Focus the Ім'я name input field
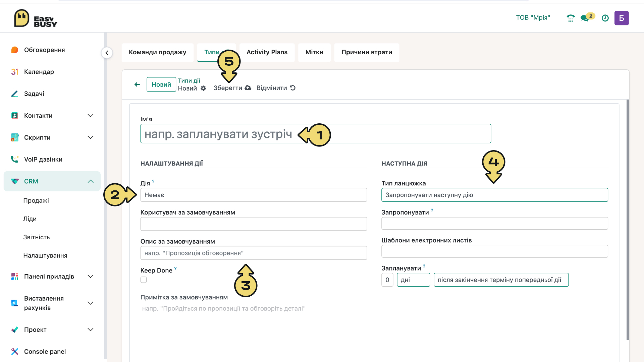The image size is (644, 362). (x=316, y=134)
